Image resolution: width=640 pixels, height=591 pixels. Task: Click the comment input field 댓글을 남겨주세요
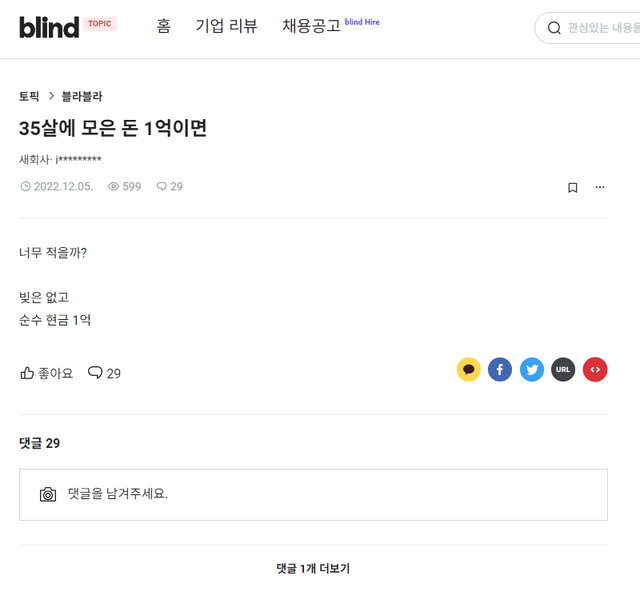point(330,494)
